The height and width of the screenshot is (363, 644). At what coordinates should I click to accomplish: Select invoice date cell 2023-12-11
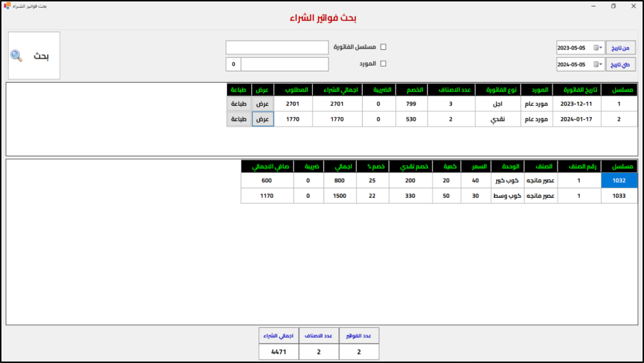578,104
